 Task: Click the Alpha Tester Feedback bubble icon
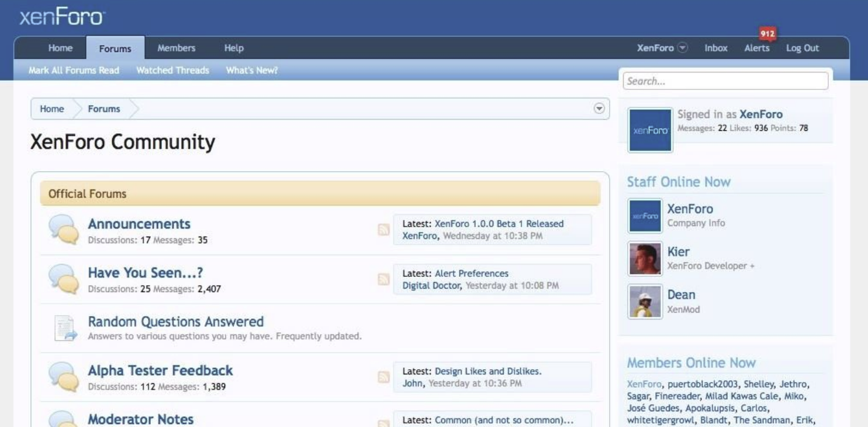[x=63, y=376]
